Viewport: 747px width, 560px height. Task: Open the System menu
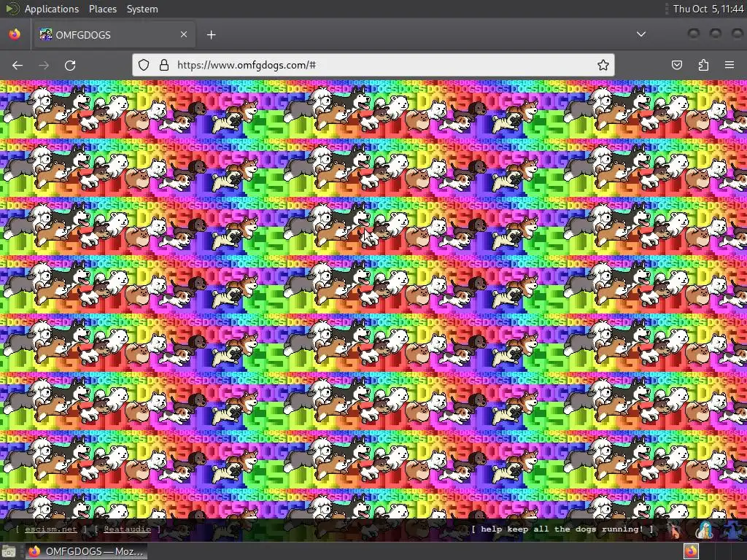(x=142, y=9)
